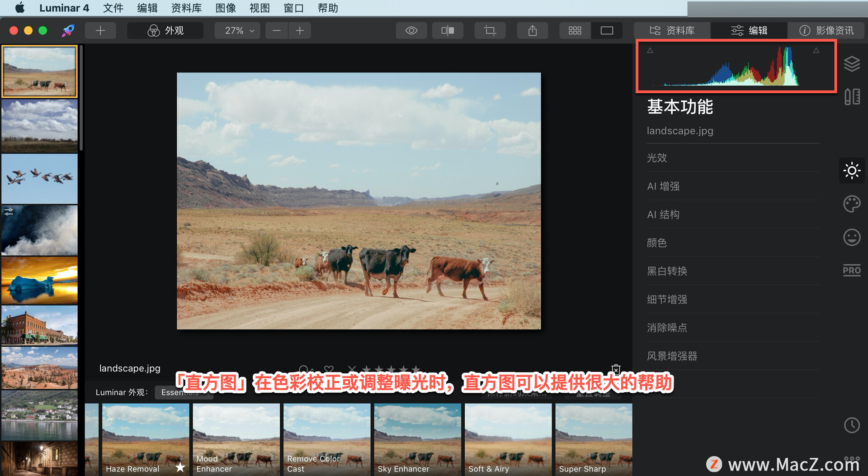Screen dimensions: 868x476
Task: Expand the AI 结构 tool
Action: (x=733, y=214)
